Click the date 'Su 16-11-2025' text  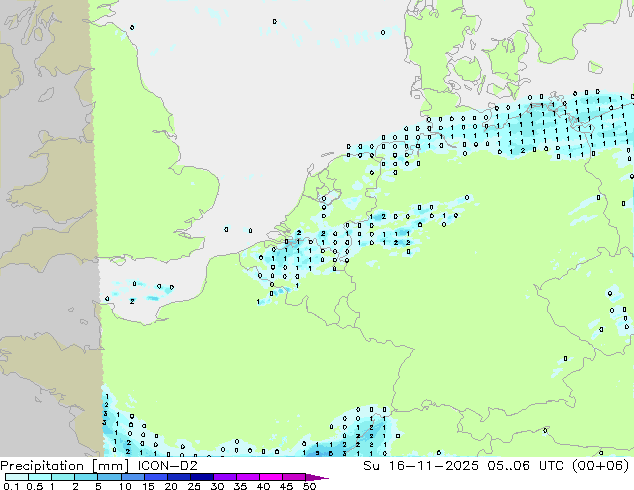421,466
